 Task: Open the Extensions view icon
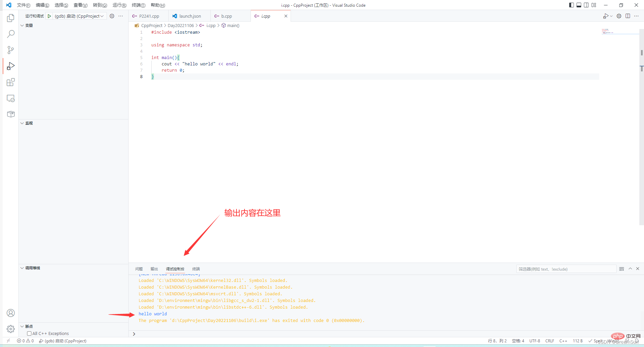(11, 82)
